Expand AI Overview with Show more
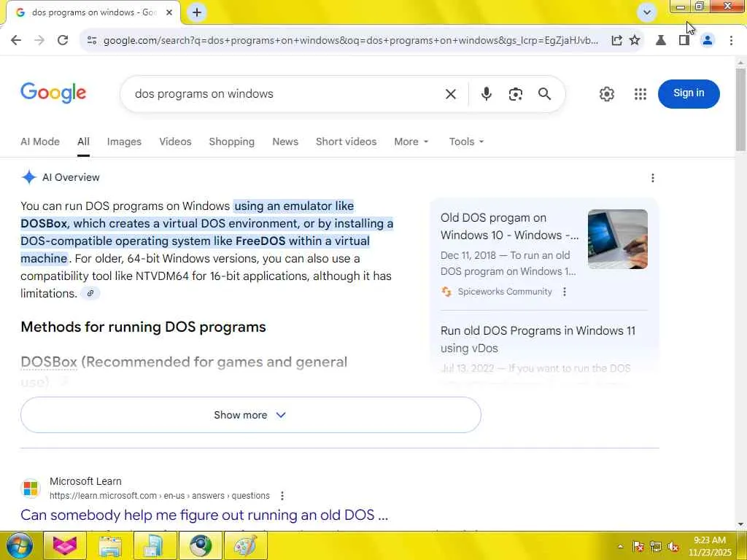Image resolution: width=747 pixels, height=560 pixels. [251, 415]
